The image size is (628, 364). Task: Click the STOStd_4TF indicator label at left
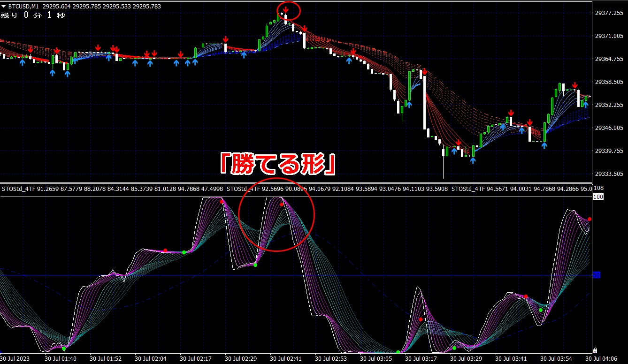[19, 189]
